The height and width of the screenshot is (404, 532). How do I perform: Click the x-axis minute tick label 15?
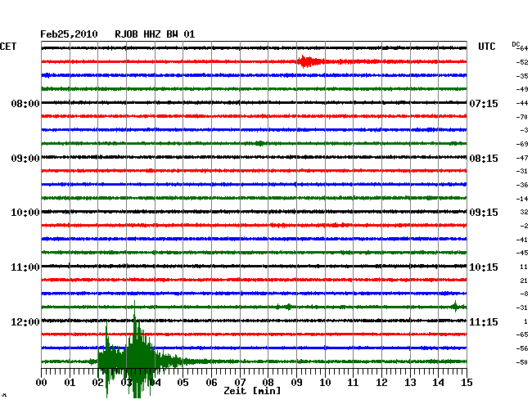467,383
